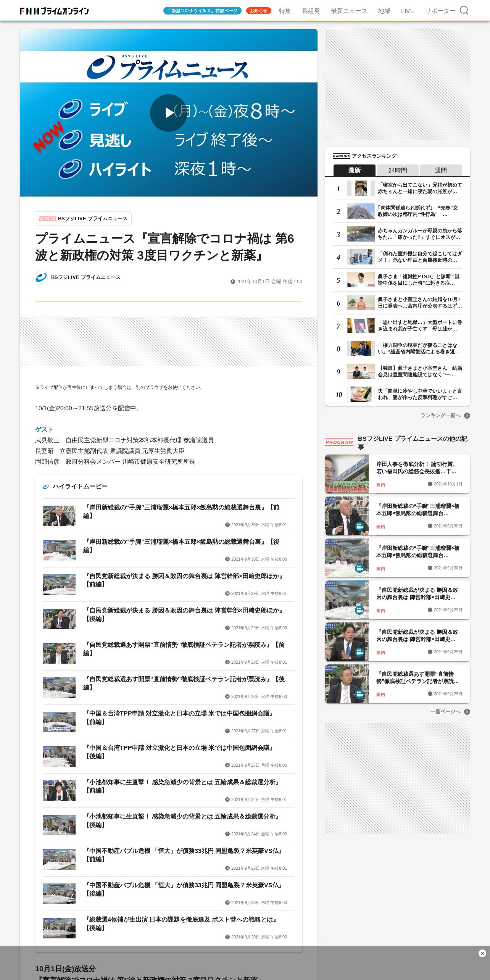
Task: Click the ハイライトムービー heading icon
Action: (x=46, y=487)
